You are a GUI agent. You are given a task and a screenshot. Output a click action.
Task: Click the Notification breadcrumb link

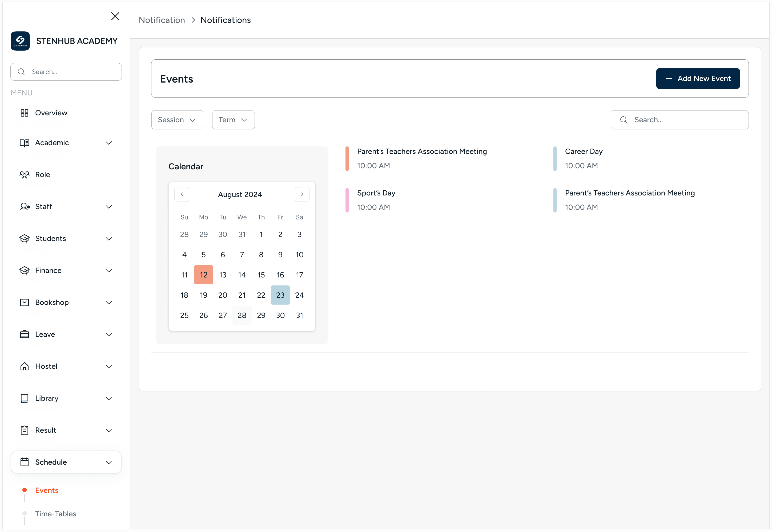click(162, 20)
